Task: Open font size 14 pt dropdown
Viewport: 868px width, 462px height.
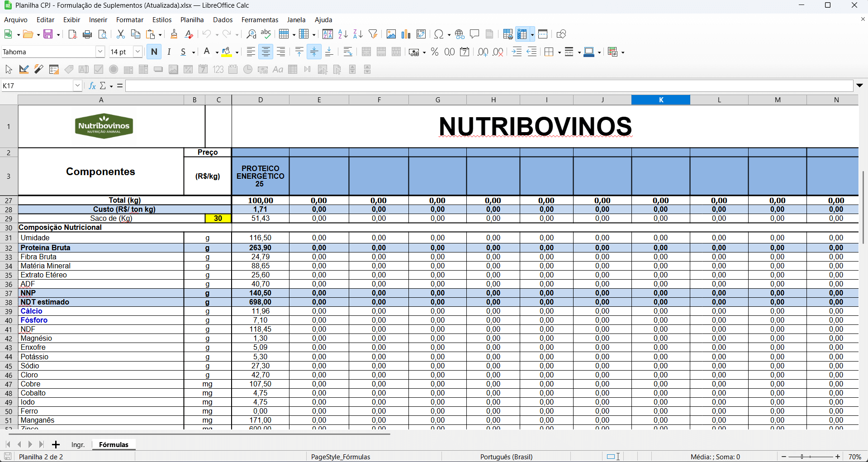Action: tap(138, 52)
